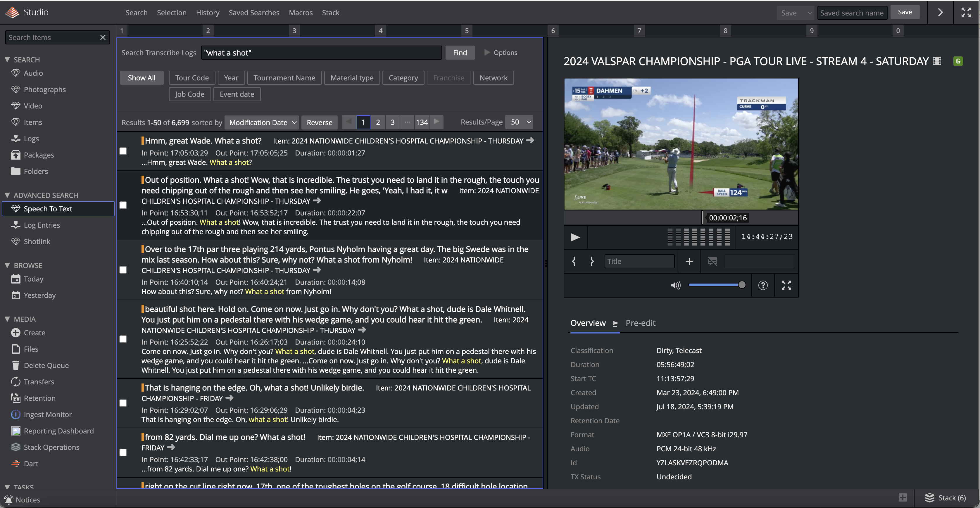This screenshot has height=508, width=980.
Task: Expand the video player to fullscreen
Action: pyautogui.click(x=786, y=285)
